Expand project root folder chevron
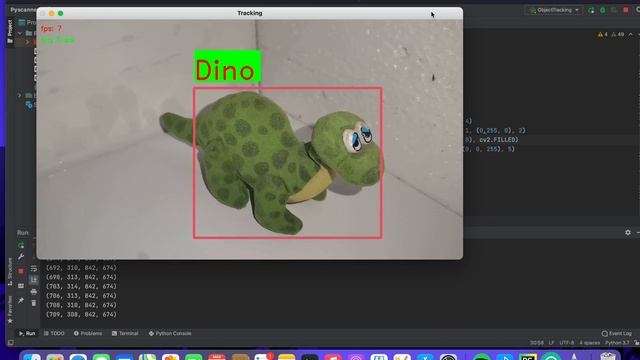Screen dimensions: 640x360 pyautogui.click(x=20, y=33)
